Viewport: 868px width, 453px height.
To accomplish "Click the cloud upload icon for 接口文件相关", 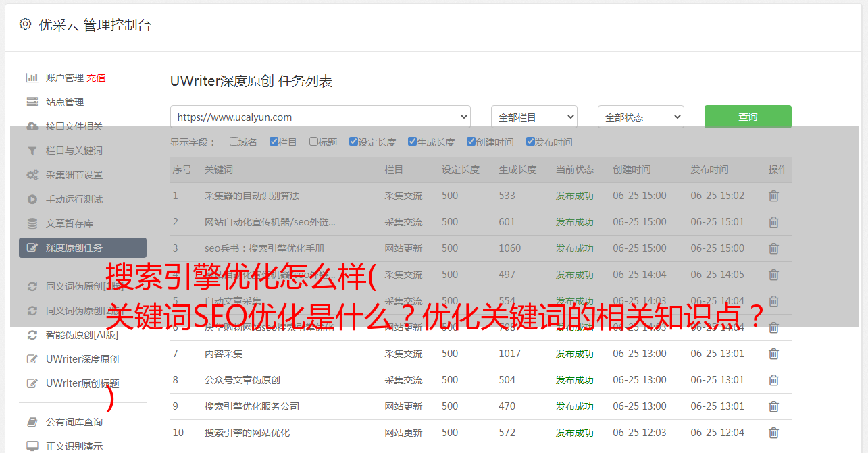I will [x=32, y=126].
